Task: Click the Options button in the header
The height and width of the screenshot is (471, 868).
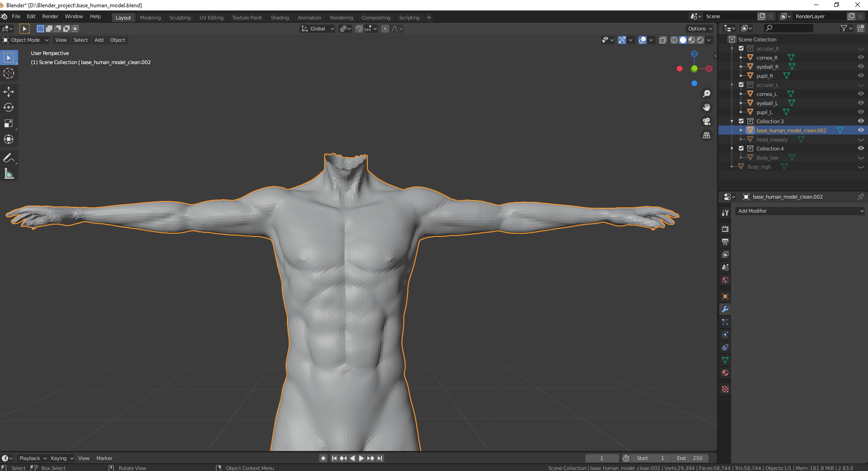Action: click(699, 28)
